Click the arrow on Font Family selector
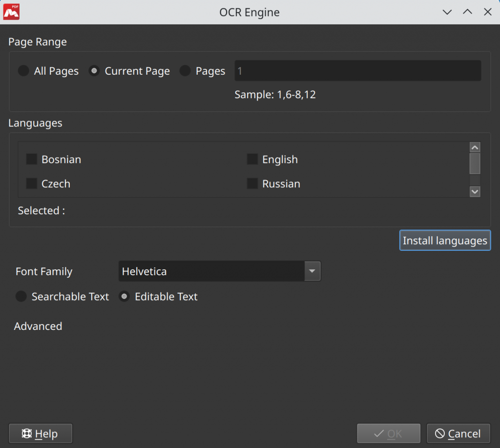500x448 pixels. pos(312,271)
